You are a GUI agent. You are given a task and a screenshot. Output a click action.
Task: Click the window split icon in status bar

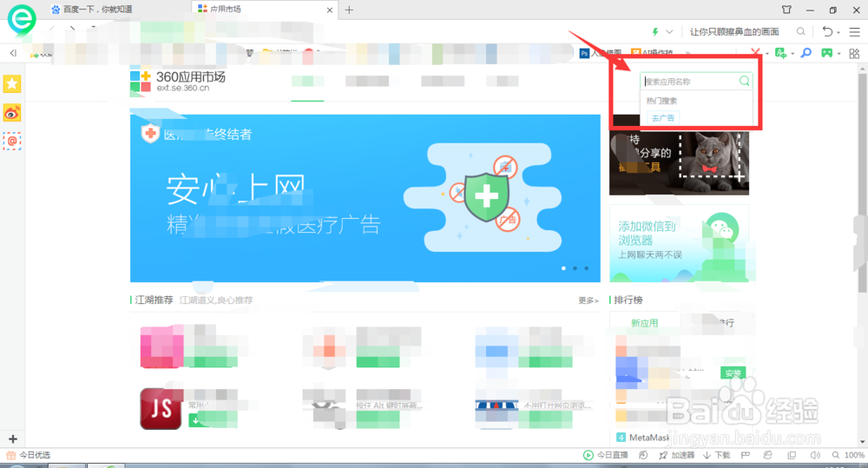point(792,455)
